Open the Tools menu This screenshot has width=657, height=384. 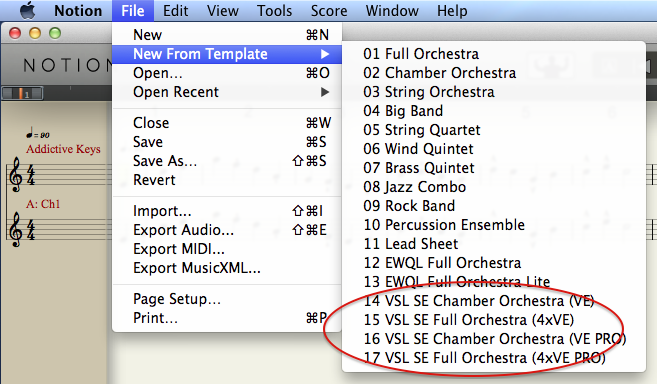274,10
